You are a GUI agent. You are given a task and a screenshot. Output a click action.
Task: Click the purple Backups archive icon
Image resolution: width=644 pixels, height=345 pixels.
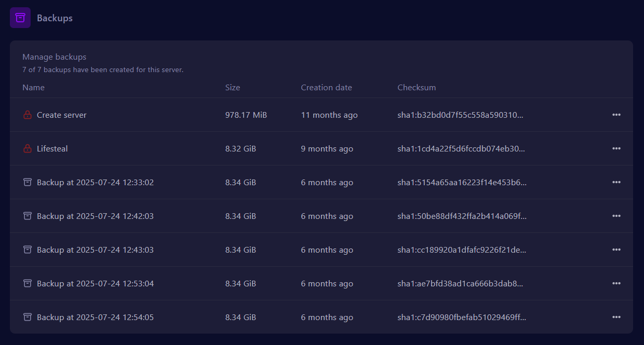click(x=20, y=18)
